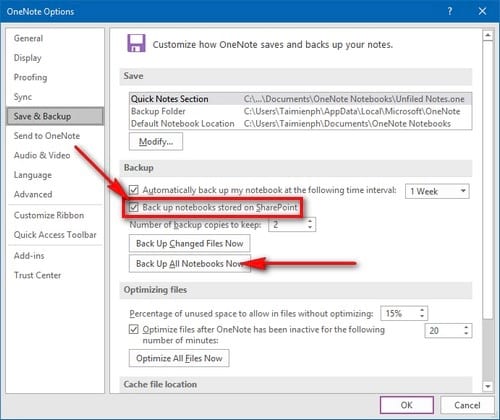Image resolution: width=500 pixels, height=420 pixels.
Task: Increase number of backup copies
Action: click(310, 221)
